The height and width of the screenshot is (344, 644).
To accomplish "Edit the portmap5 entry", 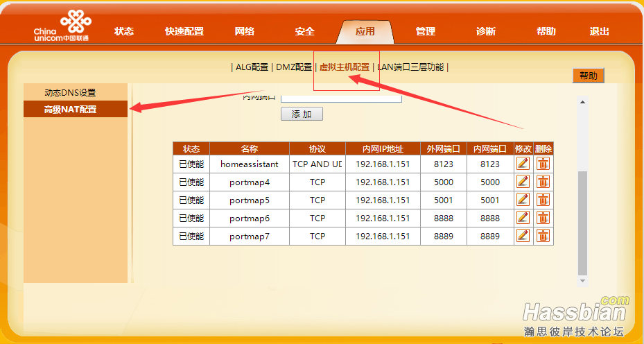I will pyautogui.click(x=523, y=200).
